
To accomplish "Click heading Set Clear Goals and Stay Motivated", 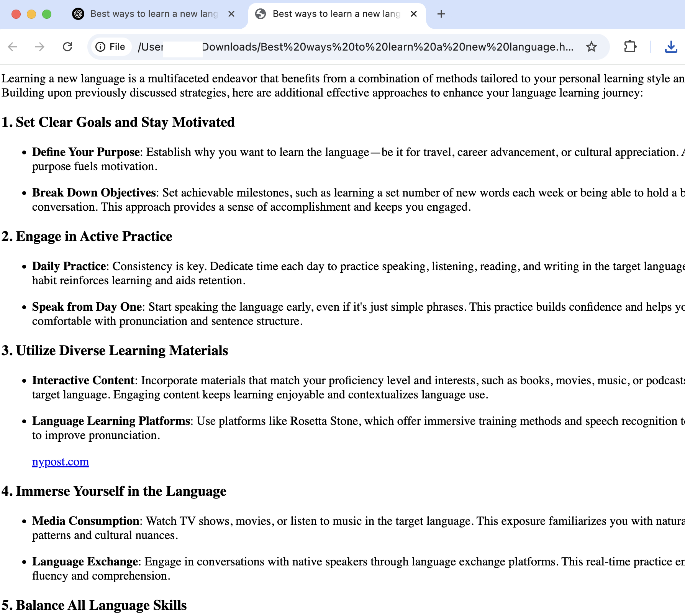I will [118, 122].
